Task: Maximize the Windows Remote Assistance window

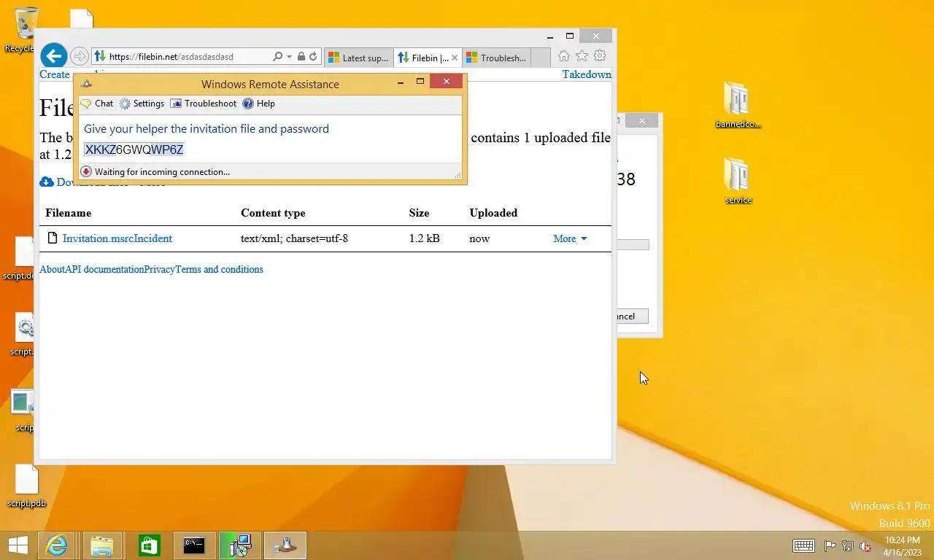Action: click(x=420, y=82)
